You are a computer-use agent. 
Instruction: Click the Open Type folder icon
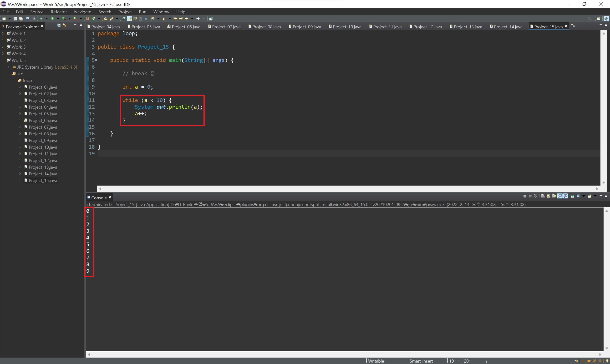pyautogui.click(x=106, y=19)
